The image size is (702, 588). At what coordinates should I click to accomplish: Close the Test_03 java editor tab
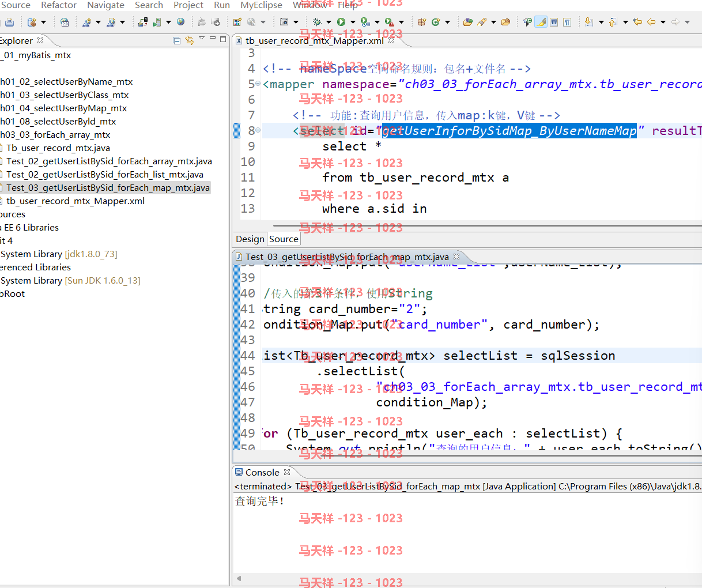click(456, 257)
